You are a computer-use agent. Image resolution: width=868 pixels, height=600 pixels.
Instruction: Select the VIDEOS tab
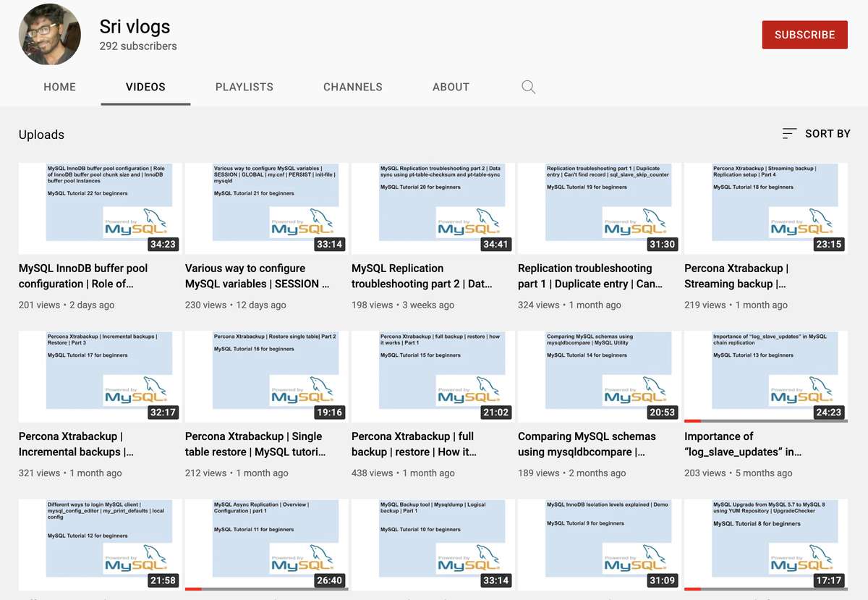tap(145, 87)
